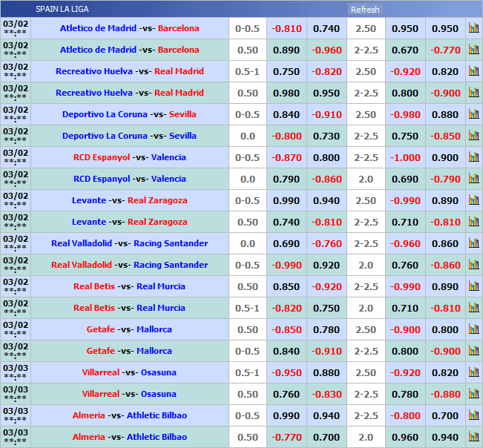
Task: Choose the -0.830 odds in Villarreal row
Action: point(326,394)
